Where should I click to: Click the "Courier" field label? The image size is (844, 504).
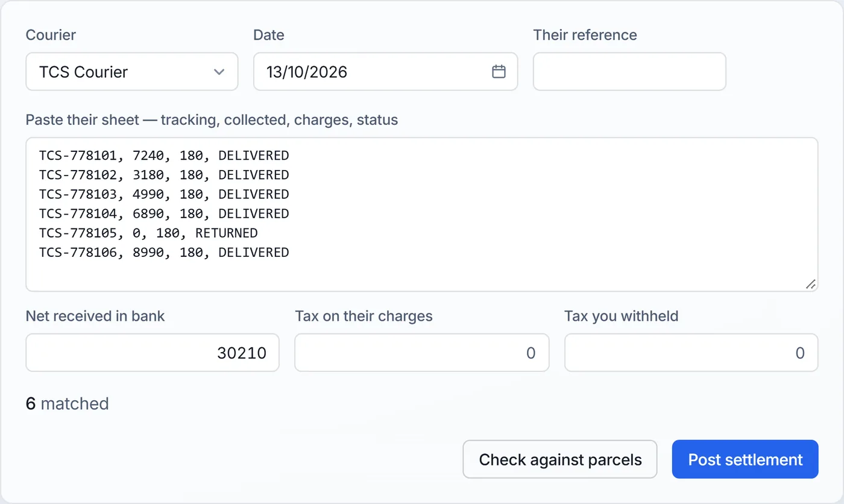point(51,35)
